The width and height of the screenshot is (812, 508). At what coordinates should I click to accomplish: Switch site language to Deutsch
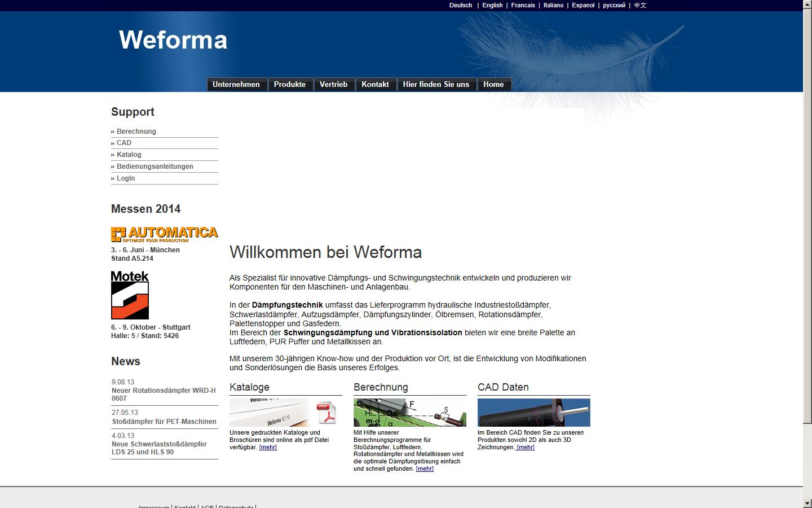pos(461,5)
